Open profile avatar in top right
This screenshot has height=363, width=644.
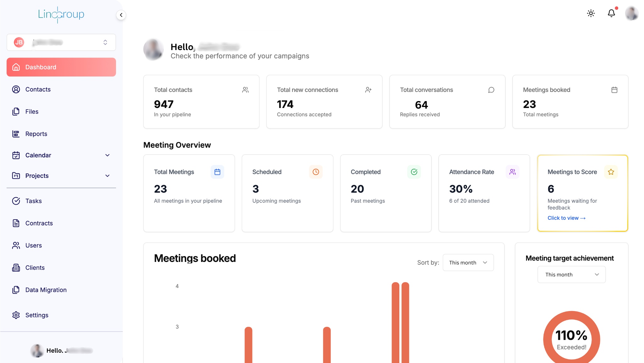tap(631, 13)
